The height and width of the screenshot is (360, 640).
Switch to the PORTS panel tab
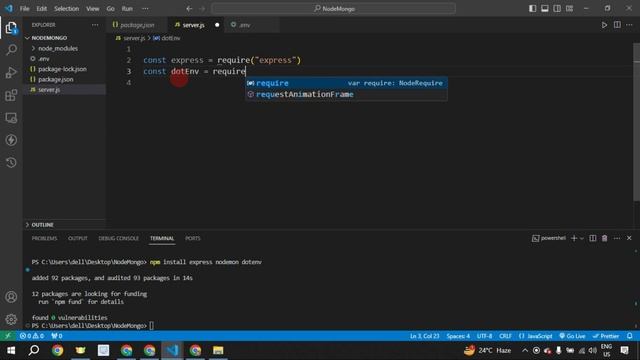193,238
